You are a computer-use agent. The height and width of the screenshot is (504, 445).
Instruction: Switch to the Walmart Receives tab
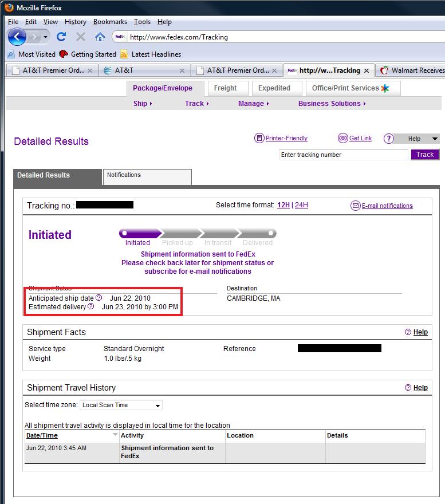(x=412, y=70)
